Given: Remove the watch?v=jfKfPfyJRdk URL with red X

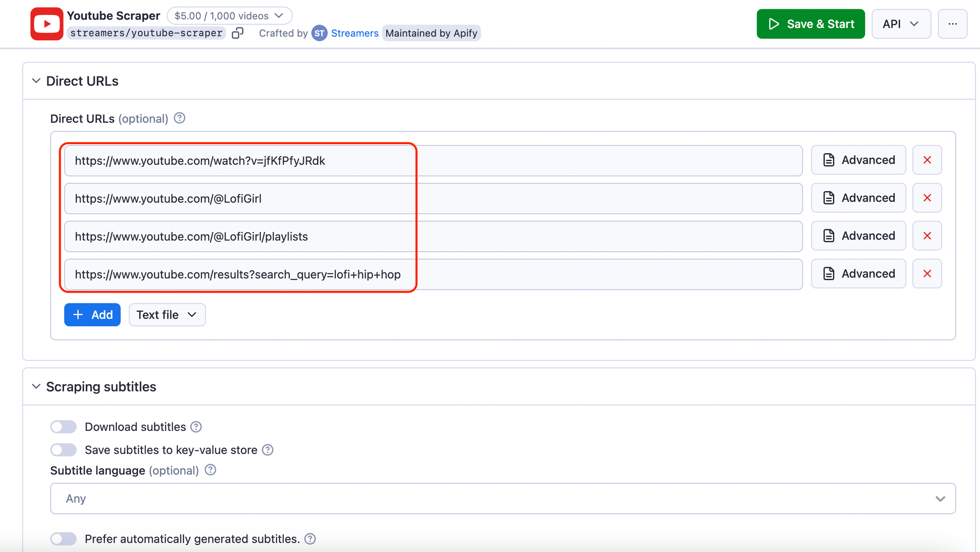Looking at the screenshot, I should 927,160.
